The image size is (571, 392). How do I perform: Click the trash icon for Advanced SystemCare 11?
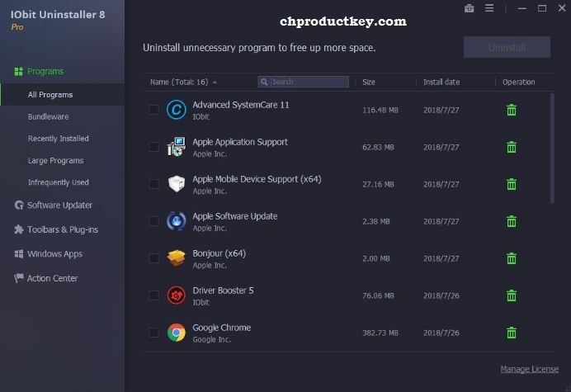tap(512, 110)
